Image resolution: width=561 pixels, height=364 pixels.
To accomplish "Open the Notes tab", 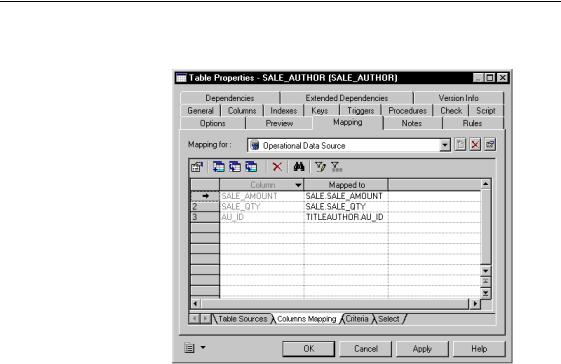I will pos(411,123).
